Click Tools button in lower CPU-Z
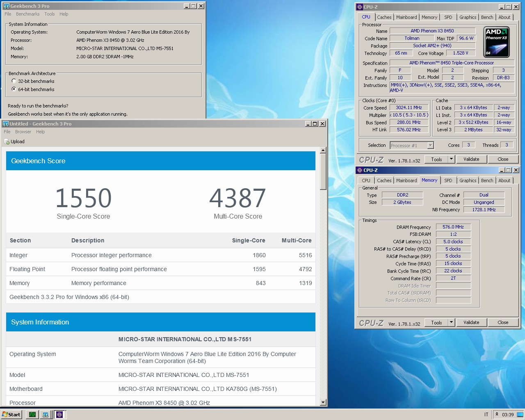The height and width of the screenshot is (420, 525). (436, 322)
